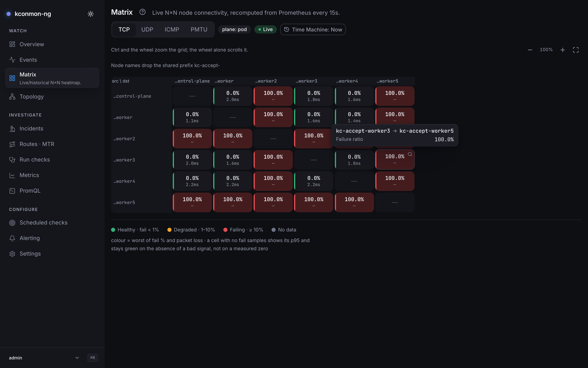Click worker2 to worker 100.0% cell

click(x=233, y=139)
